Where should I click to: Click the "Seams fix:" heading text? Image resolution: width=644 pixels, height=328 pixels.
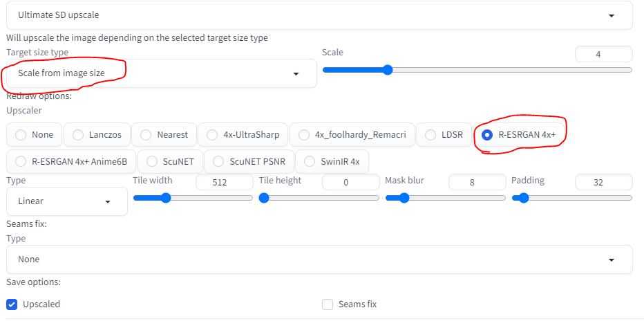click(x=27, y=224)
